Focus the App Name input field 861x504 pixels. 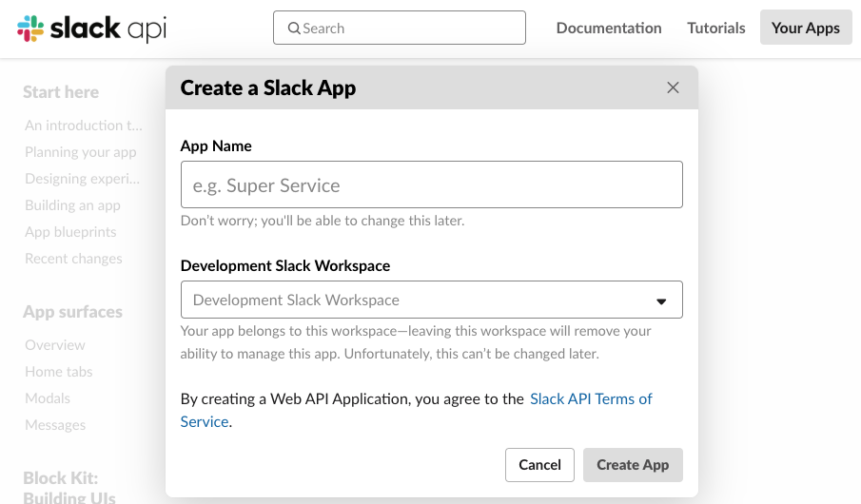coord(432,184)
